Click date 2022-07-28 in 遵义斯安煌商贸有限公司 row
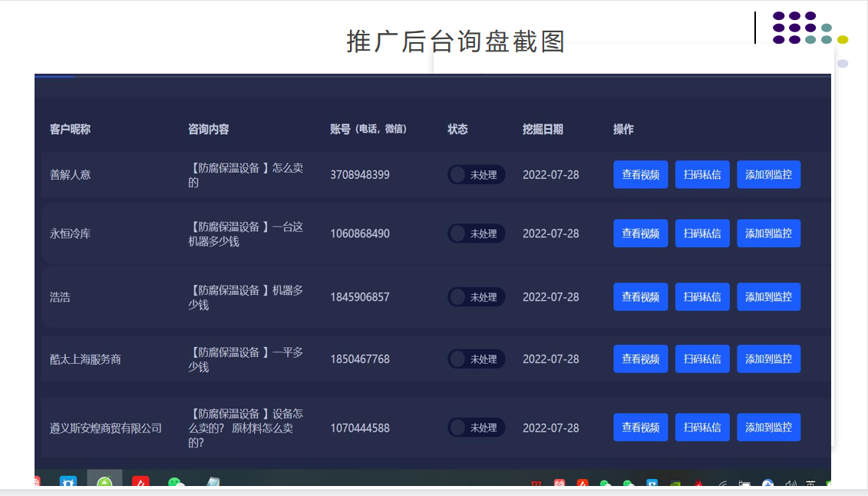868x496 pixels. pyautogui.click(x=551, y=428)
